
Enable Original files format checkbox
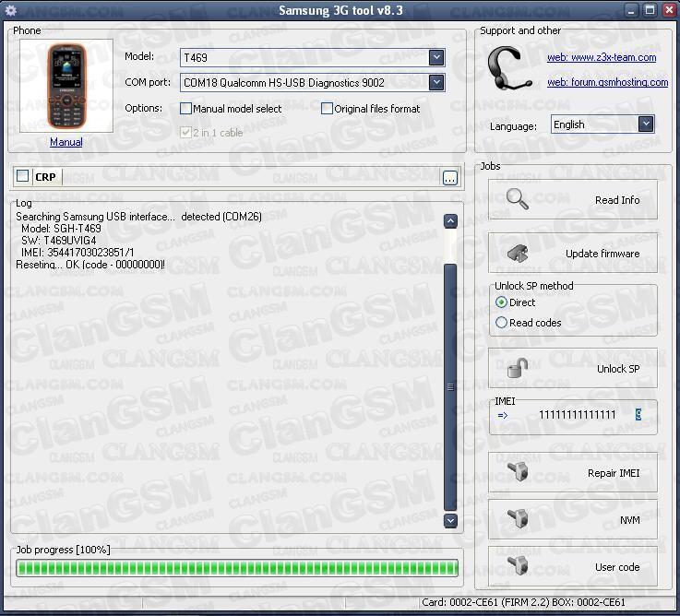tap(327, 109)
